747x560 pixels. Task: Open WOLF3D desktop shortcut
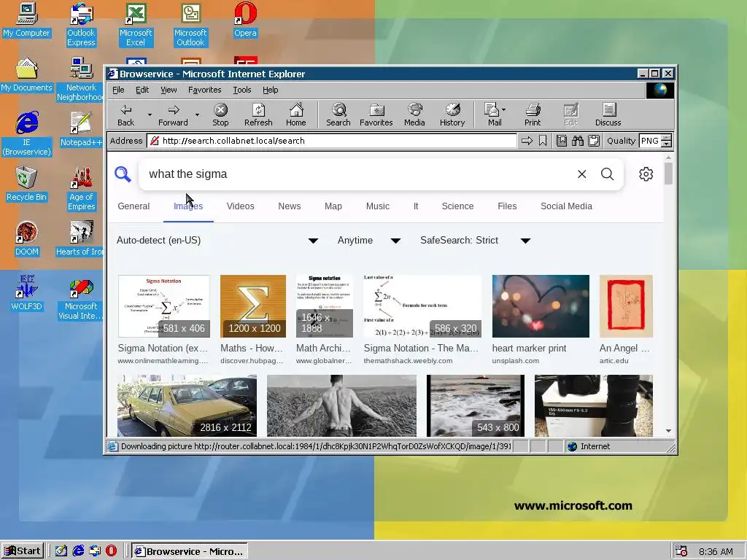point(26,293)
